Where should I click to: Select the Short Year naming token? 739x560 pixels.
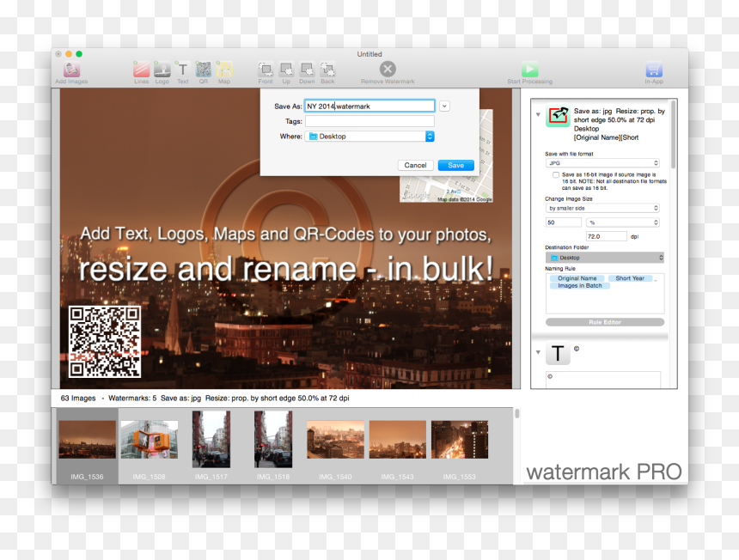pos(630,278)
